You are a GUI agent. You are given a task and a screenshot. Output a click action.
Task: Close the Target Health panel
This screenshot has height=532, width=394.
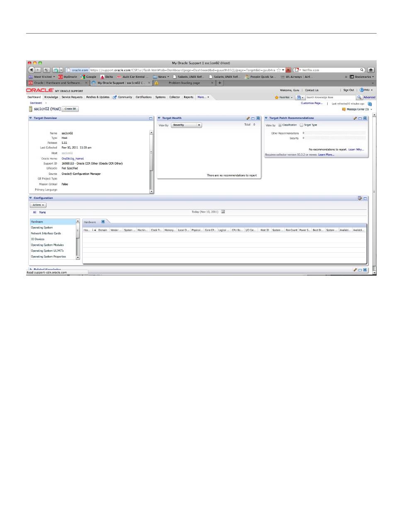pos(258,118)
